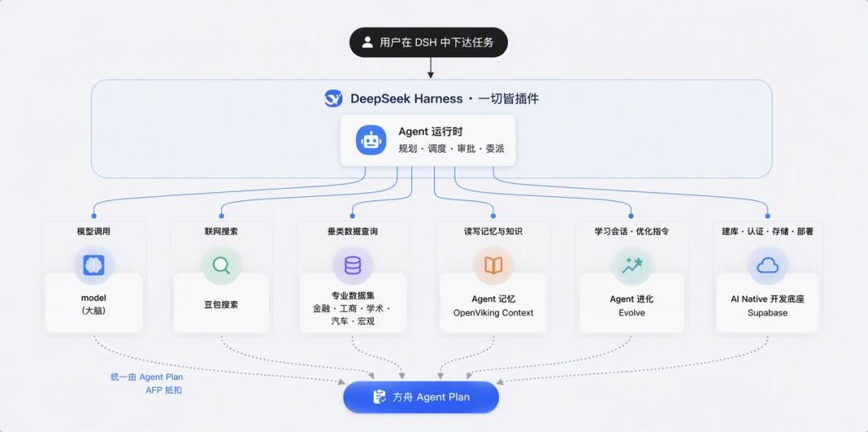Click the 统一由 Agent Plan AFP 抵扣 blue text
This screenshot has width=868, height=432.
click(147, 383)
